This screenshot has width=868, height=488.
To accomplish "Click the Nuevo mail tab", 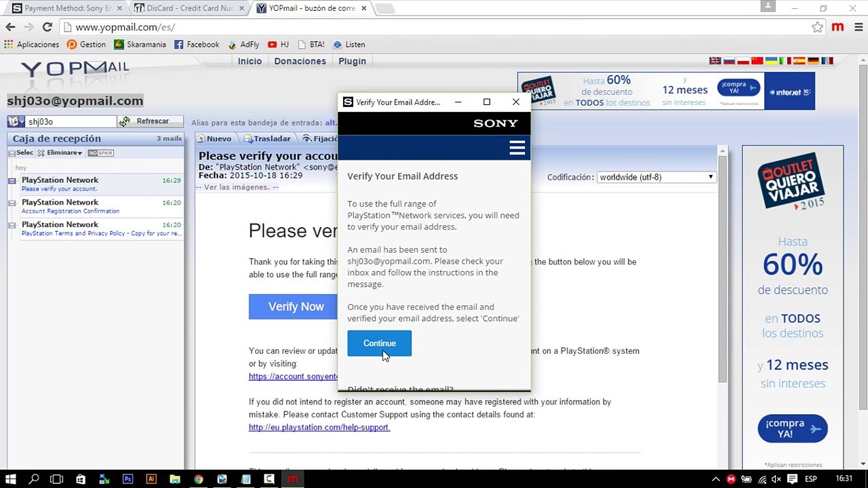I will coord(214,138).
